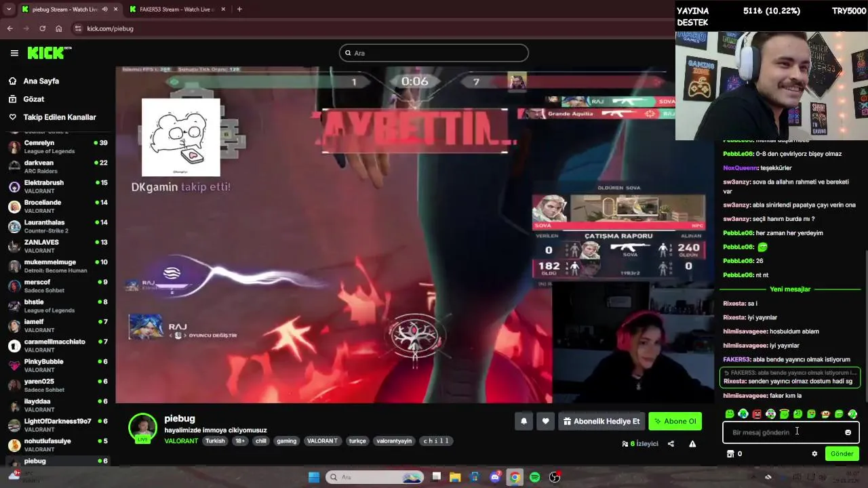Open PinkyBubble channel in sidebar
This screenshot has width=868, height=488.
tap(58, 365)
